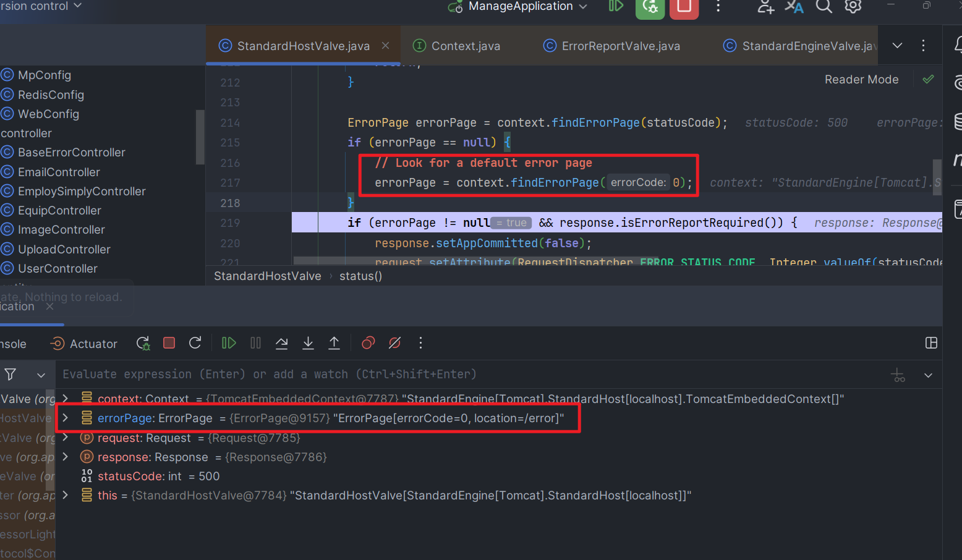Click green Debug restart button in top toolbar
The height and width of the screenshot is (560, 962).
tap(650, 7)
